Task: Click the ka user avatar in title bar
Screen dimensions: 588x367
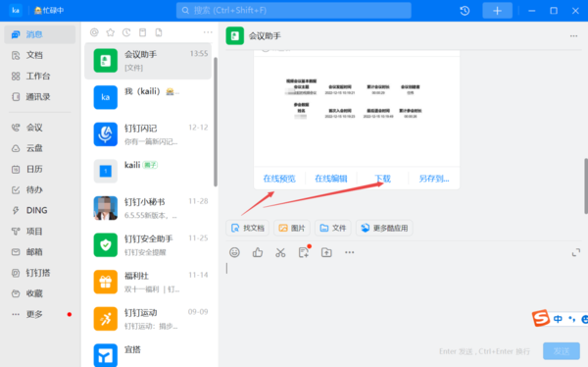Action: 16,10
